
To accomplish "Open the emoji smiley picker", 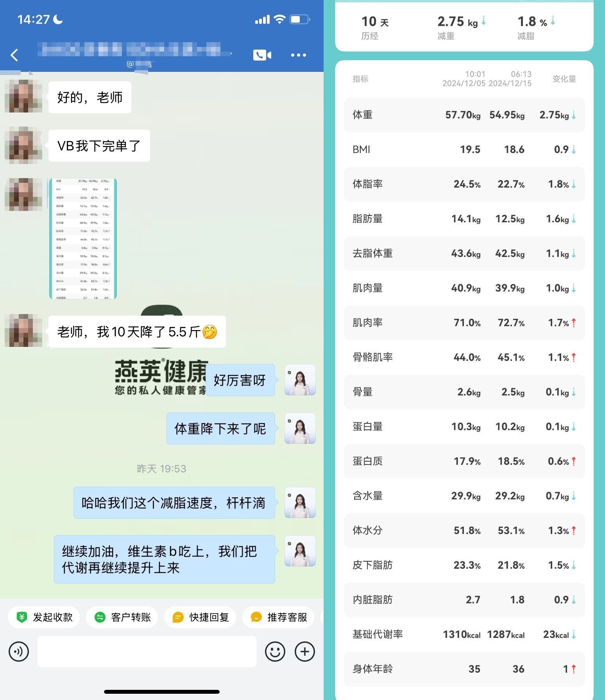I will pyautogui.click(x=275, y=652).
